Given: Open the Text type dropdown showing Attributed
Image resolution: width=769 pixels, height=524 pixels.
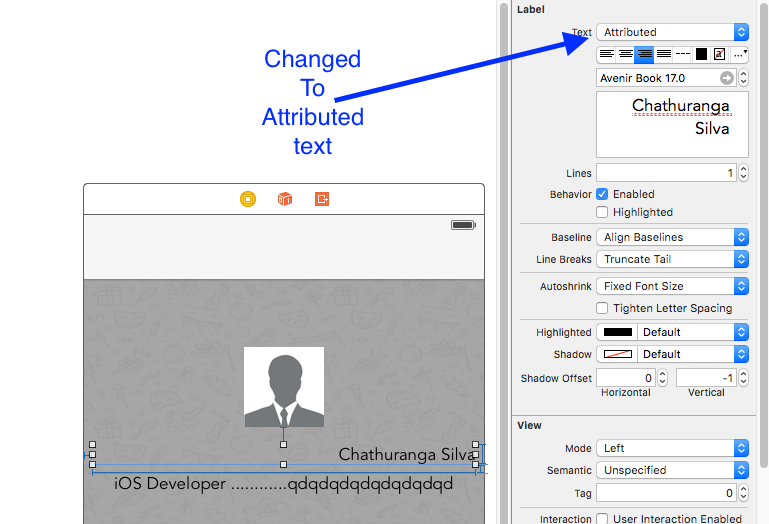Looking at the screenshot, I should click(x=672, y=32).
